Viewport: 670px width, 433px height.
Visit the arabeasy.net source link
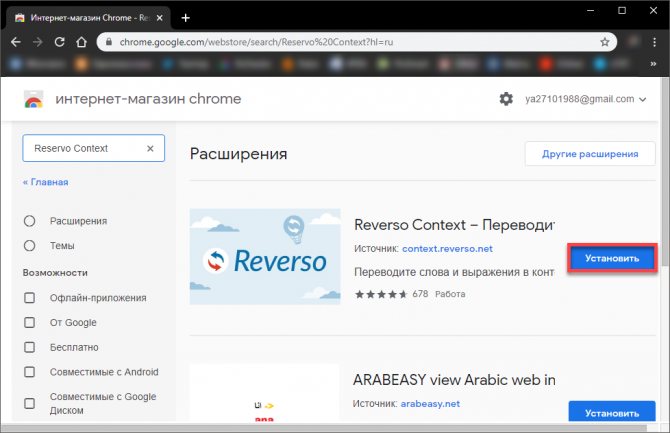(x=430, y=404)
